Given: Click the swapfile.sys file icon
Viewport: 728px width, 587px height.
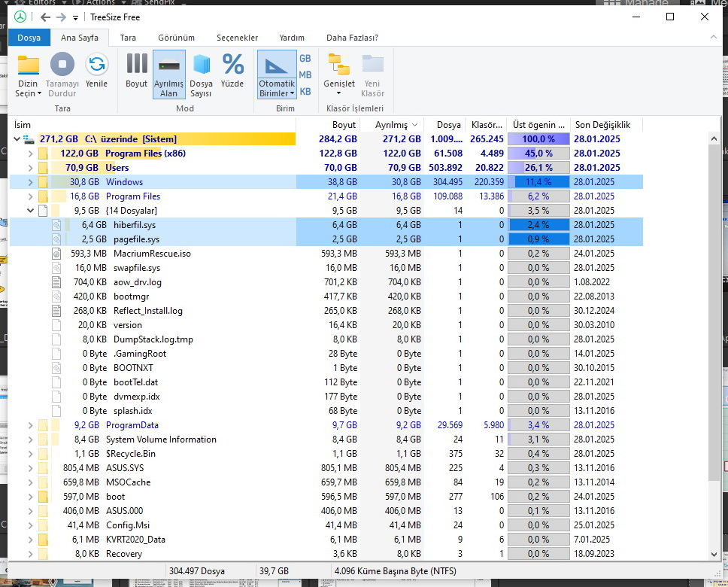Looking at the screenshot, I should [56, 268].
